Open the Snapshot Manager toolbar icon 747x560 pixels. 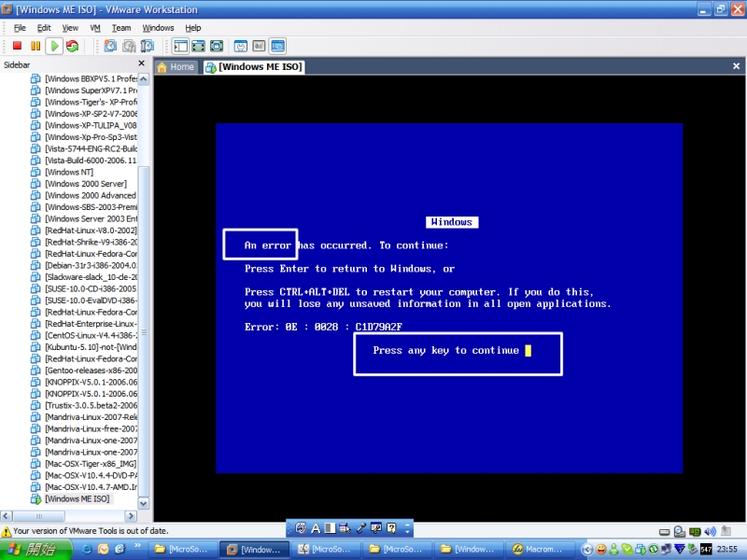pos(148,46)
